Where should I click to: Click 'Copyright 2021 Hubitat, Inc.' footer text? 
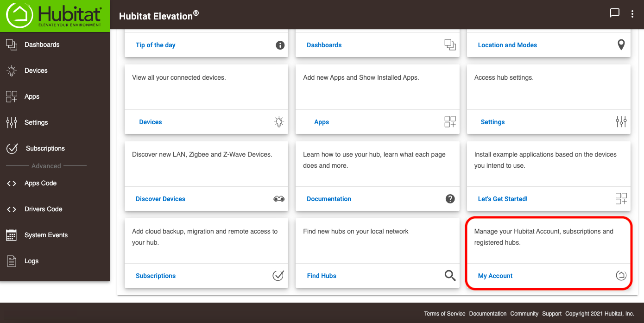coord(600,314)
